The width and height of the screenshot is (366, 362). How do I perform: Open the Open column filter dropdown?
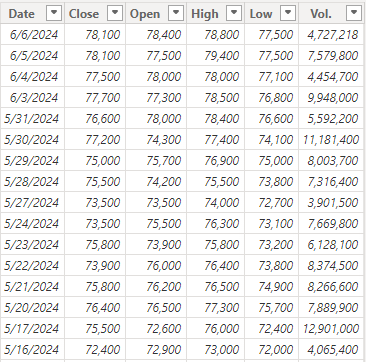(176, 13)
